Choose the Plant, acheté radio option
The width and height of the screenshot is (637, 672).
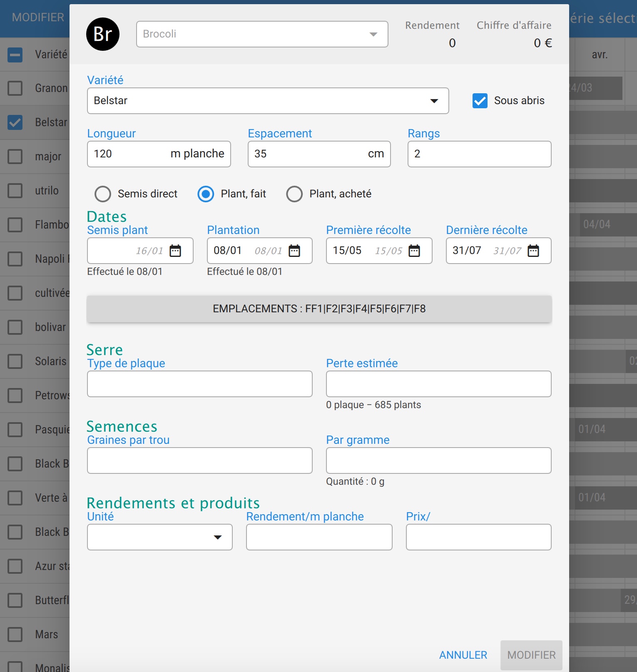point(294,194)
